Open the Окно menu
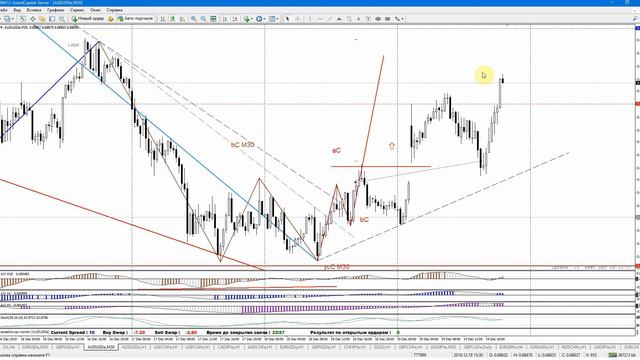Image resolution: width=640 pixels, height=360 pixels. 95,10
